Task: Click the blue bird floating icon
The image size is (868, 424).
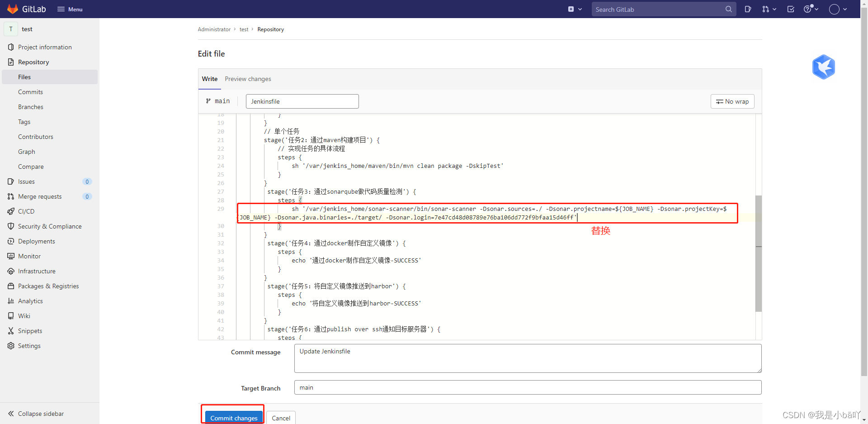Action: pyautogui.click(x=823, y=67)
